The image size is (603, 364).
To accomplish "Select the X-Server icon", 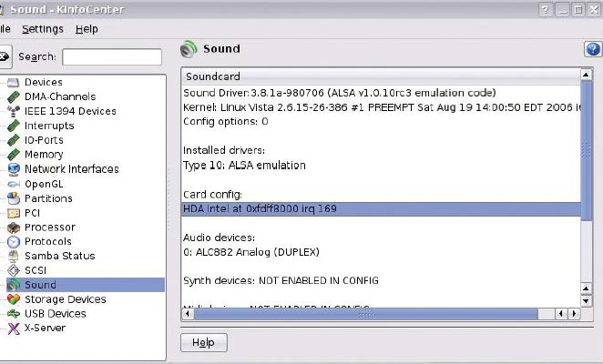I will click(14, 329).
